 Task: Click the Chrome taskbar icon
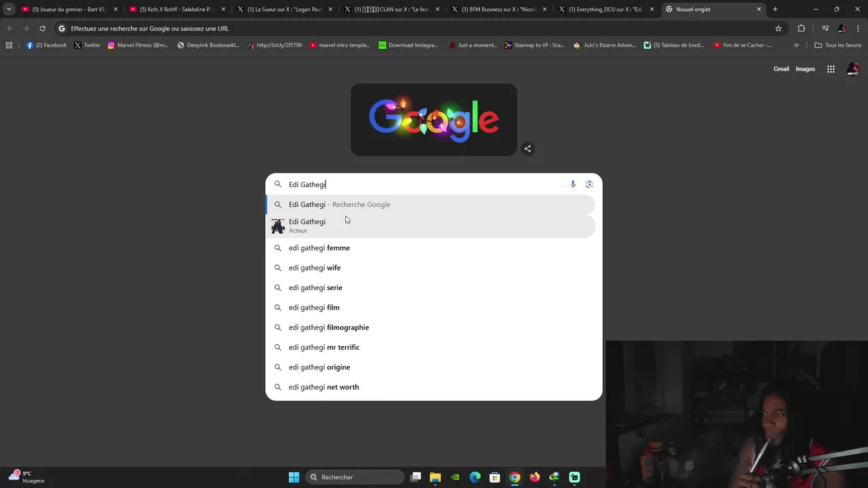(x=515, y=477)
